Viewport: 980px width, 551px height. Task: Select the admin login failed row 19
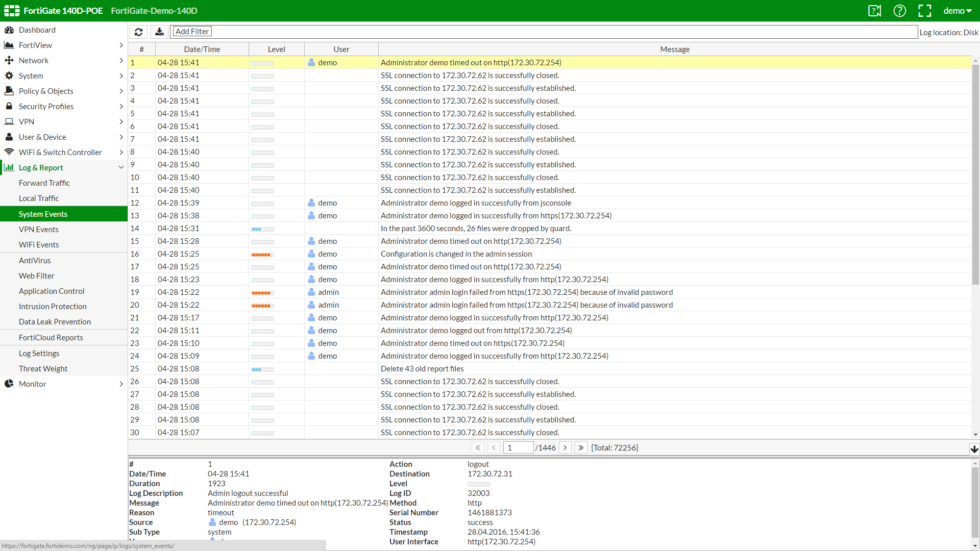point(526,292)
